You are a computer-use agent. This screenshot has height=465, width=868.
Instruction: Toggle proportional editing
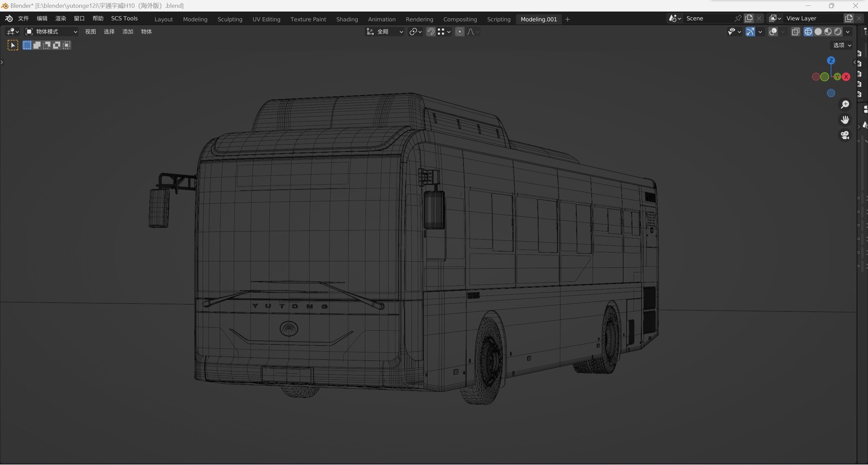click(x=459, y=32)
